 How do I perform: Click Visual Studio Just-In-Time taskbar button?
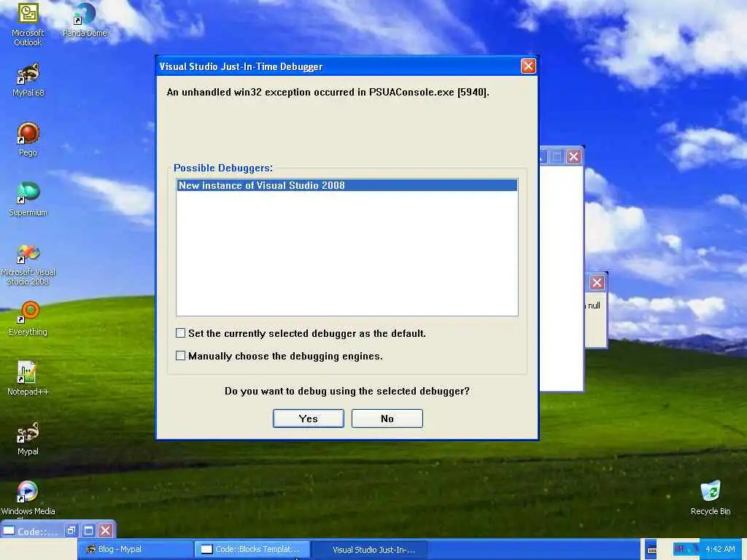tap(369, 550)
